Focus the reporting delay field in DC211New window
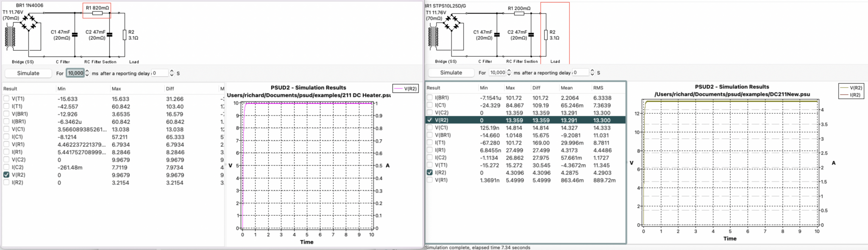 [x=581, y=73]
